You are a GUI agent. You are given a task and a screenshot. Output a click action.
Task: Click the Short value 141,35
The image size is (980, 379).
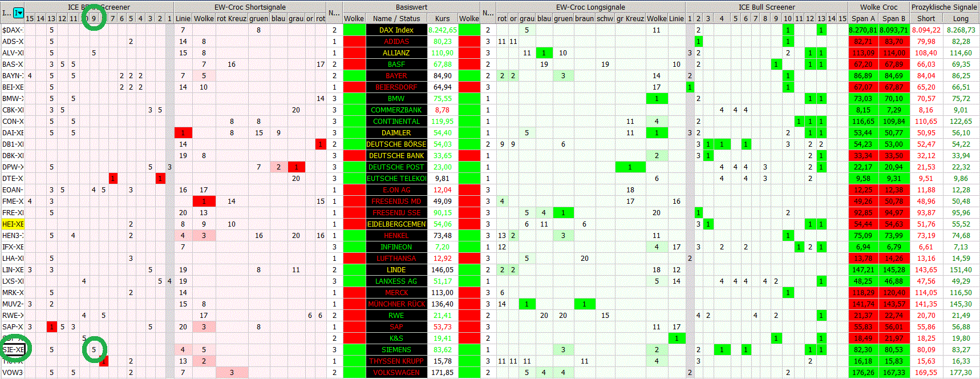[926, 304]
